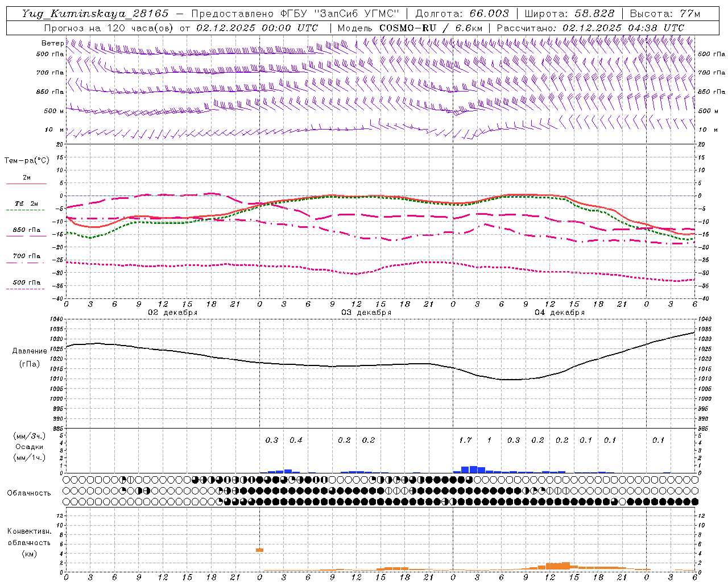Click the '500 м' wind level label on left
This screenshot has width=728, height=582.
pos(53,111)
